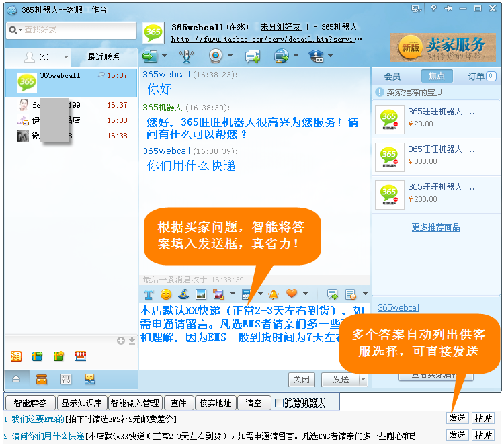Expand the video chat dropdown arrow
The height and width of the screenshot is (447, 504).
pyautogui.click(x=230, y=56)
